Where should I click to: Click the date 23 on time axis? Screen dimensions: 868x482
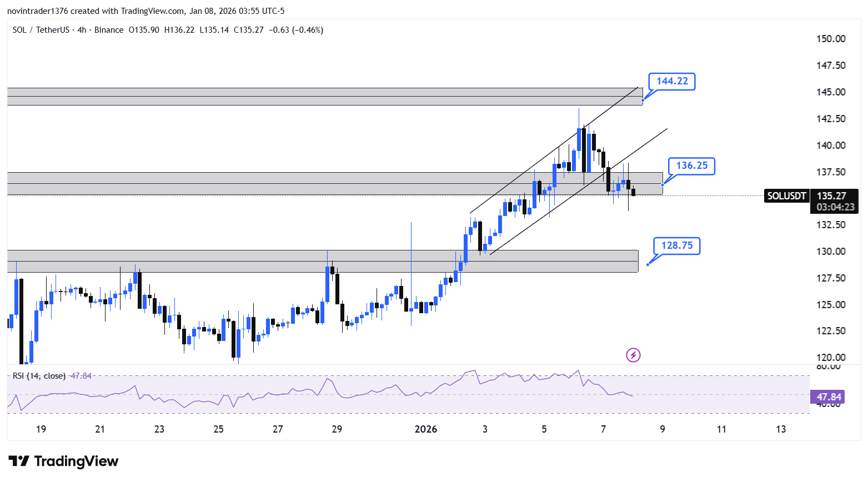159,429
